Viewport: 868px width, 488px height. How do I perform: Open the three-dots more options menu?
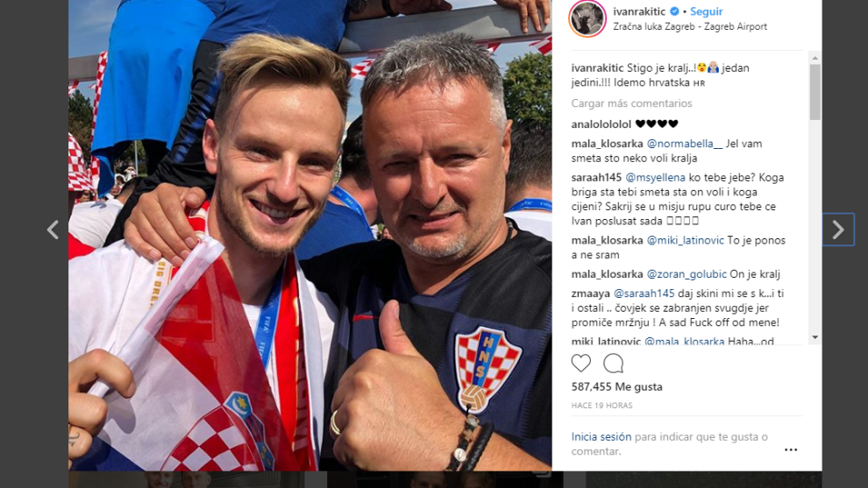click(791, 449)
